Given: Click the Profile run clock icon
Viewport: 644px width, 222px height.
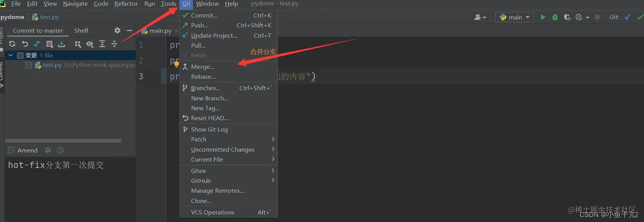Looking at the screenshot, I should [x=579, y=17].
